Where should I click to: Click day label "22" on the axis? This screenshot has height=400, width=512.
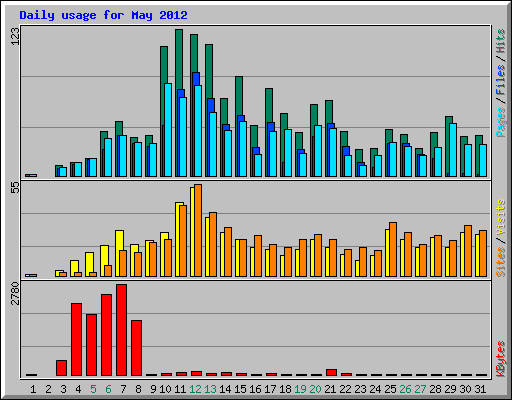click(x=345, y=389)
